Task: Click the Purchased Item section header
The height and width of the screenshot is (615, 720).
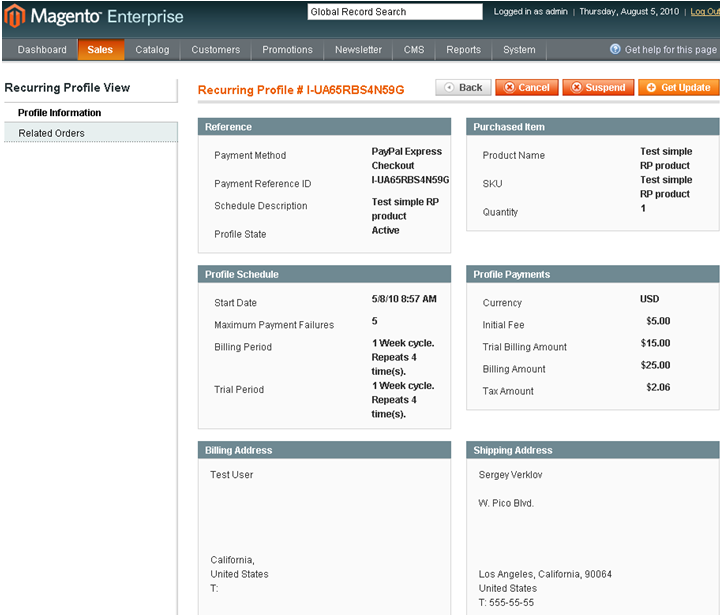Action: [593, 127]
